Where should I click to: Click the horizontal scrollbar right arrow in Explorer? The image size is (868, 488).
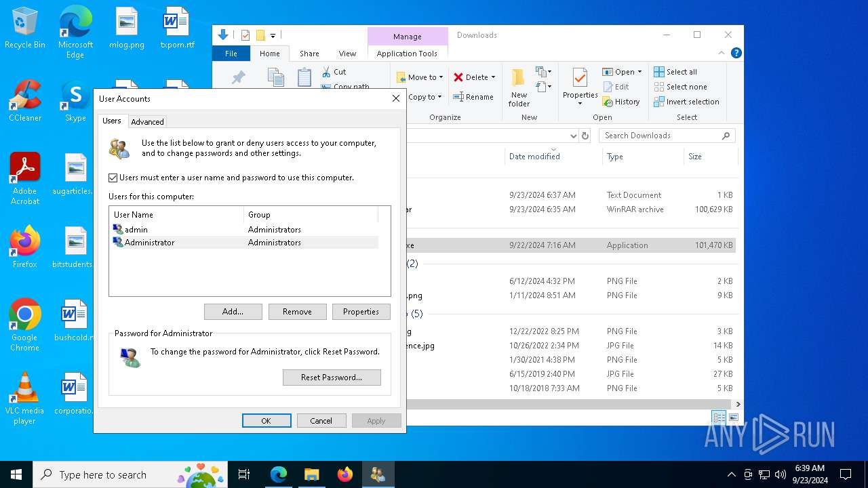(x=738, y=404)
